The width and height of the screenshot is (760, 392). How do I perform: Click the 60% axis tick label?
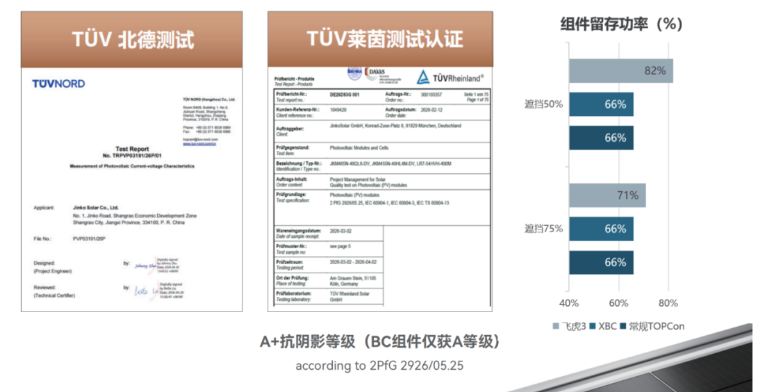coord(619,303)
